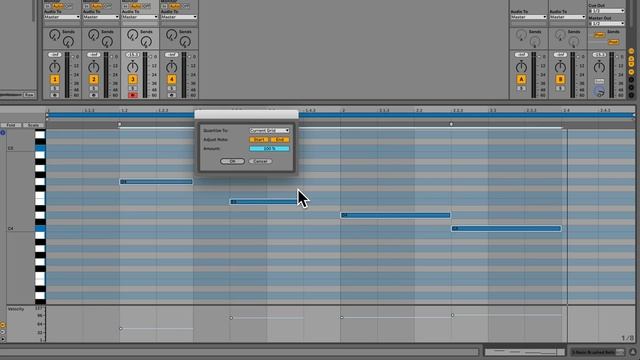Click the master Solo/Cue switch
The width and height of the screenshot is (640, 360).
click(599, 81)
